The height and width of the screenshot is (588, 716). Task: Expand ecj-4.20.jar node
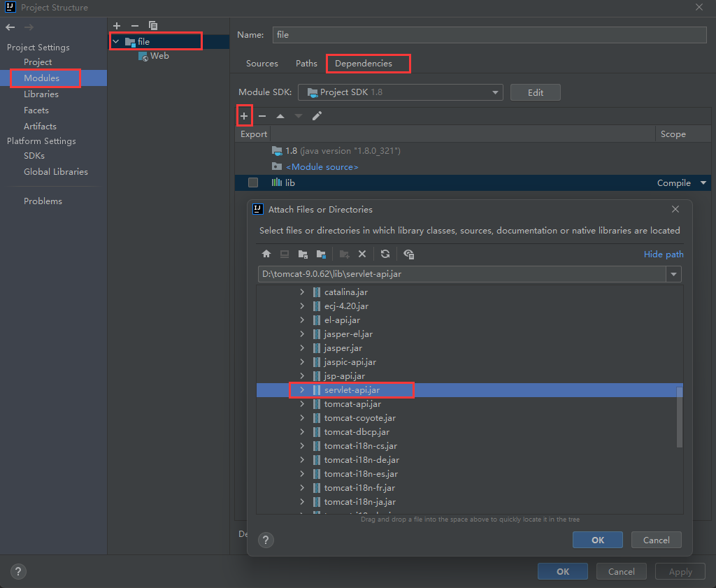[x=302, y=306]
